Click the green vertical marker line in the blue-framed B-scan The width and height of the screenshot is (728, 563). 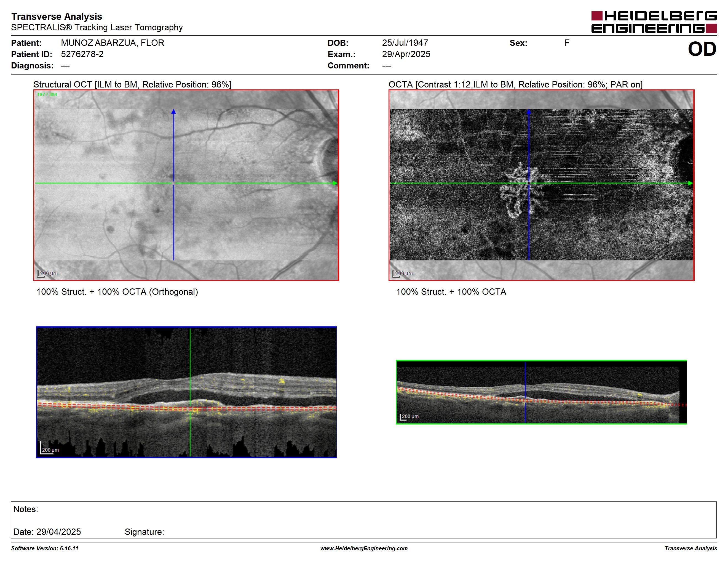[x=190, y=392]
